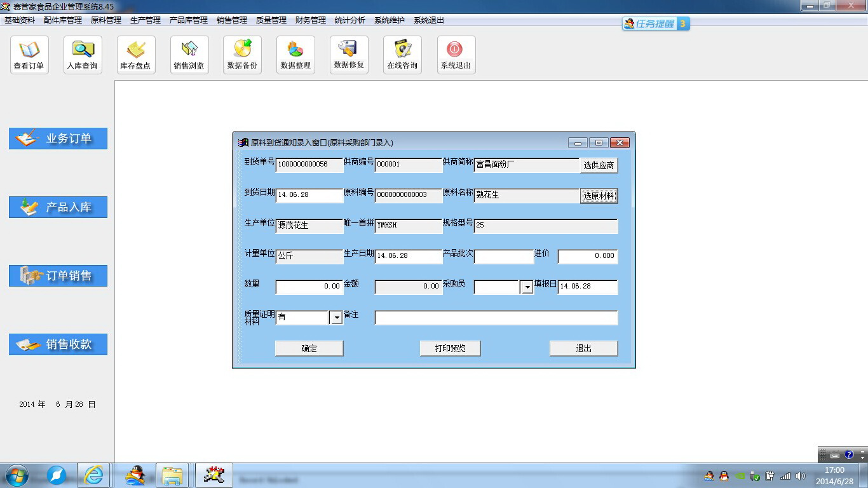Close the dialog with the 退出 button
This screenshot has height=488, width=868.
pyautogui.click(x=583, y=348)
